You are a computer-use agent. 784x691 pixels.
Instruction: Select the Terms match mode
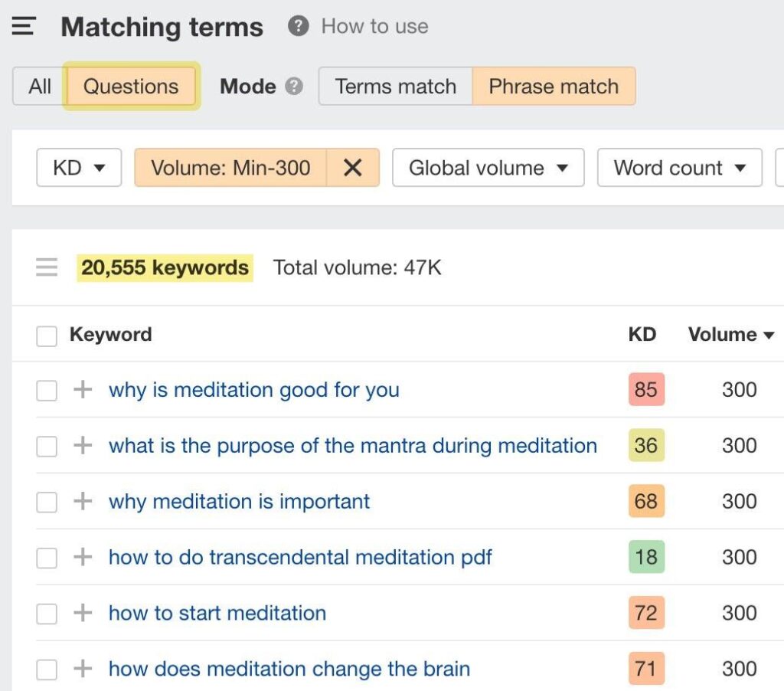pos(395,87)
